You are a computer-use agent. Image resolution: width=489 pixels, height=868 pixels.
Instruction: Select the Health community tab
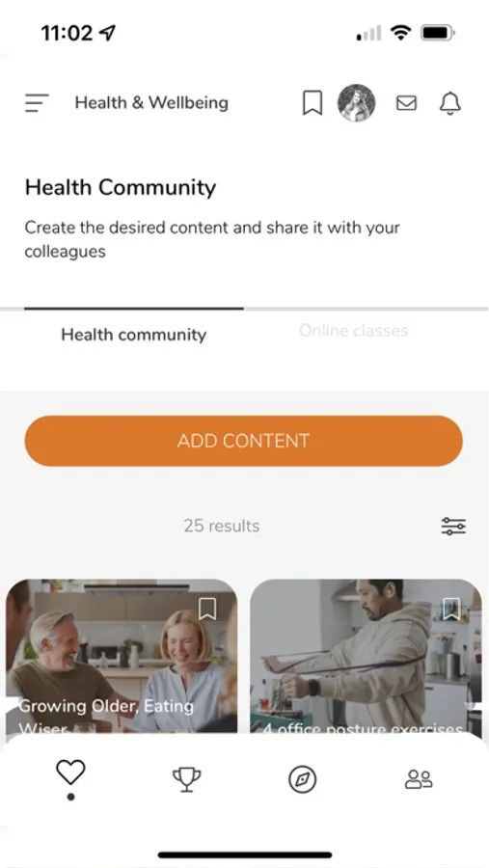coord(133,335)
